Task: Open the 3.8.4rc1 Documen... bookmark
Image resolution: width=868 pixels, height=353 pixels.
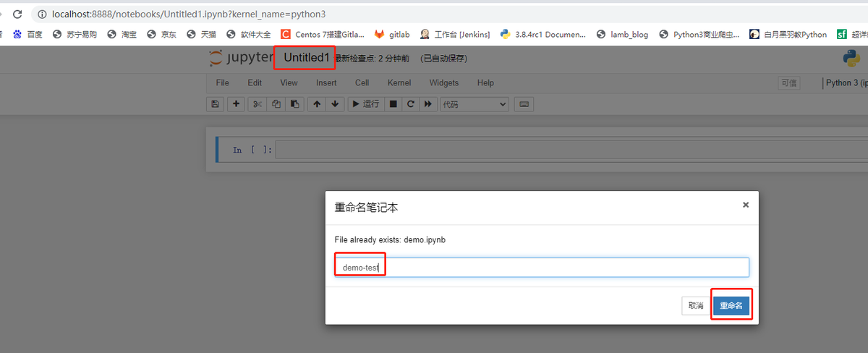Action: [543, 34]
